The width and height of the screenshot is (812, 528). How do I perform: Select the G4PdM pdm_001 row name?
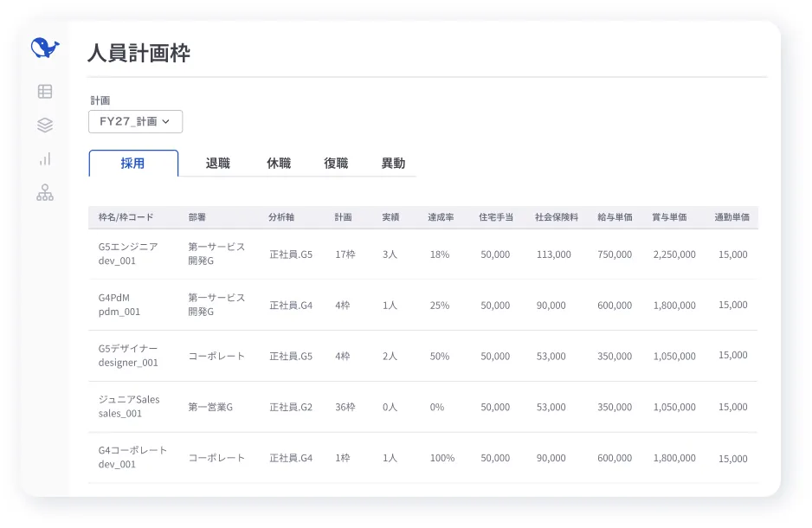(x=119, y=305)
